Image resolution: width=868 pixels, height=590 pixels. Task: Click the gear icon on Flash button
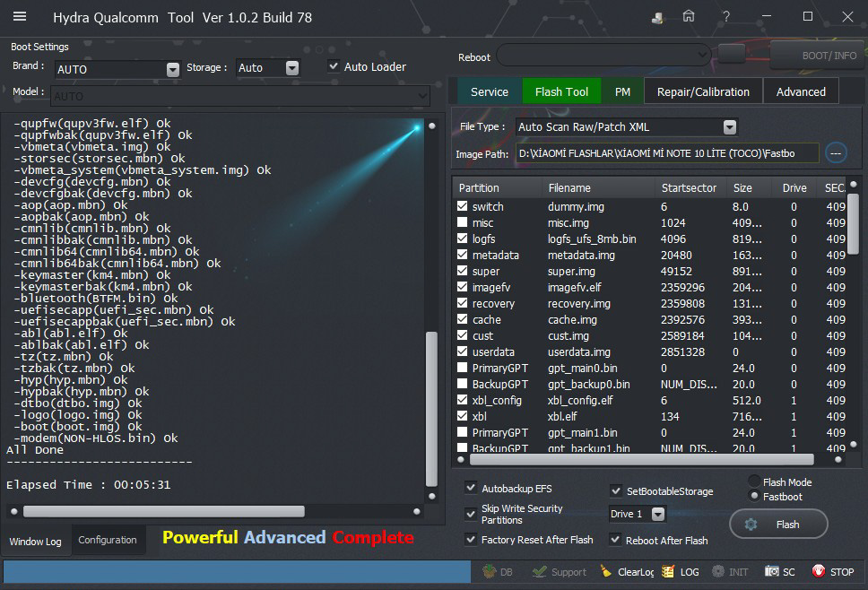click(751, 525)
